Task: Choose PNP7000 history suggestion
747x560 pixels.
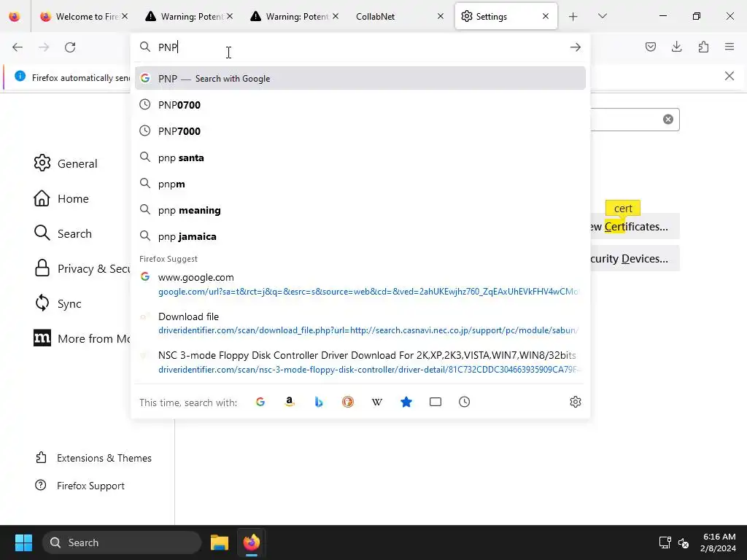Action: (360, 131)
